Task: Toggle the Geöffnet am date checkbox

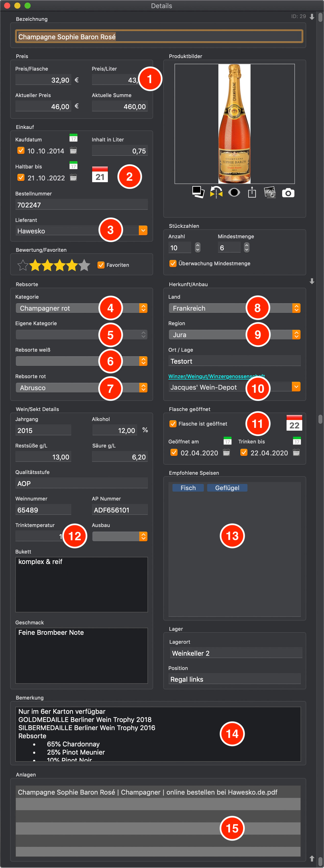Action: point(174,452)
